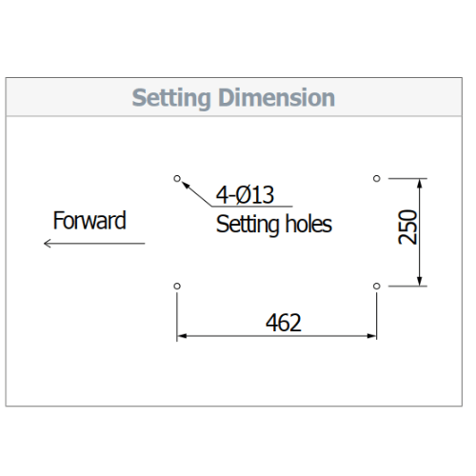Screen dimensions: 476x476
Task: Click the underline beneath the 4-Ø13 callout
Action: (251, 207)
